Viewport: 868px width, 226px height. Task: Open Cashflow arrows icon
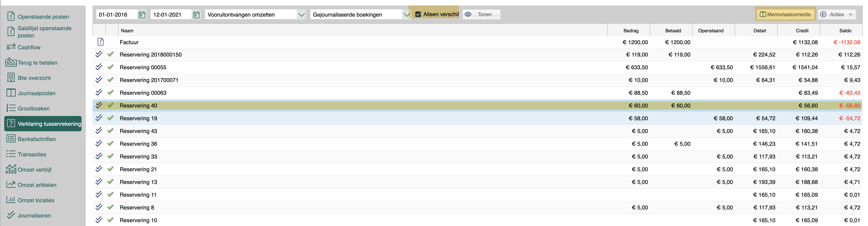coord(11,47)
